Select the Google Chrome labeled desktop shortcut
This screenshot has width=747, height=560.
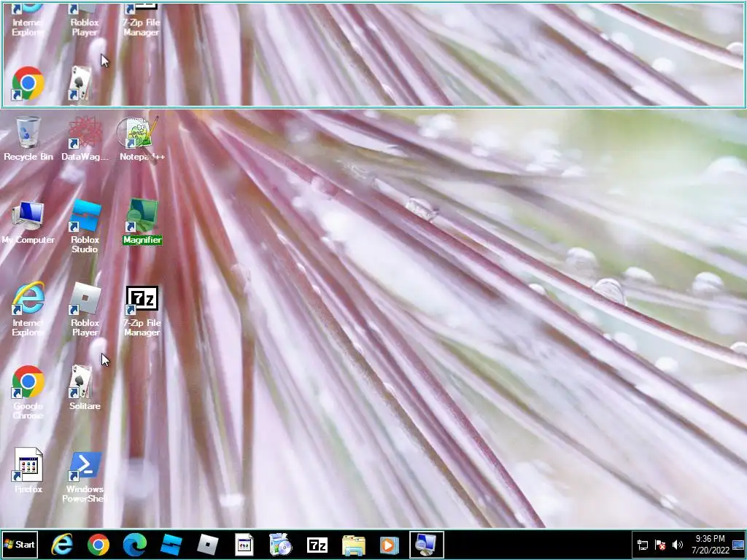coord(28,393)
